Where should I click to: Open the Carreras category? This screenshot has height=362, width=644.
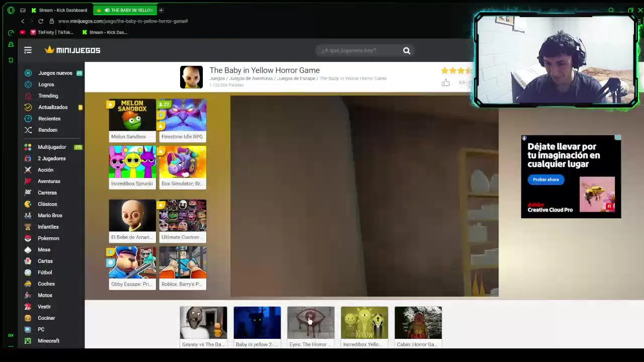(47, 193)
